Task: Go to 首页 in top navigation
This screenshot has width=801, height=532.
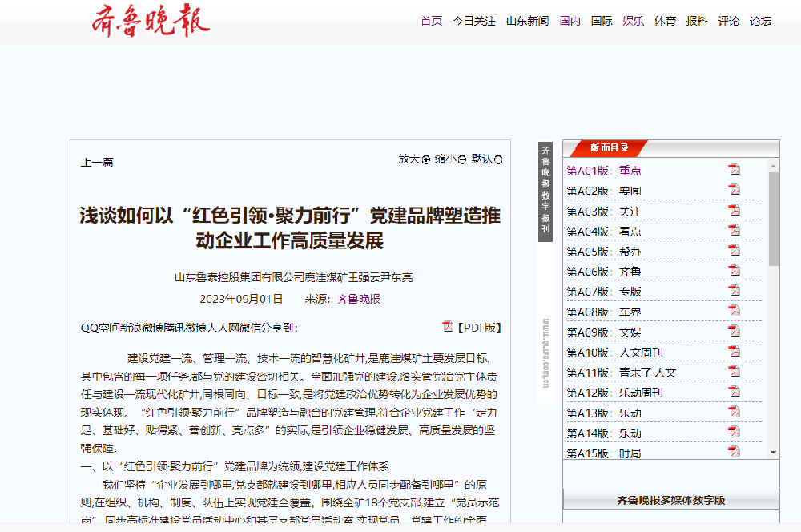Action: 431,21
